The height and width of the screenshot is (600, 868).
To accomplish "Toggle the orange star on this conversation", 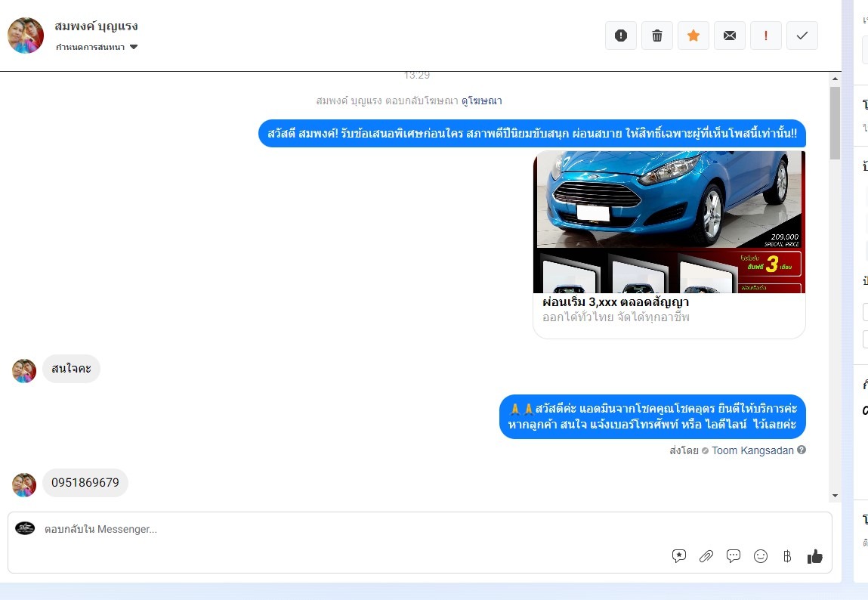I will [x=693, y=36].
